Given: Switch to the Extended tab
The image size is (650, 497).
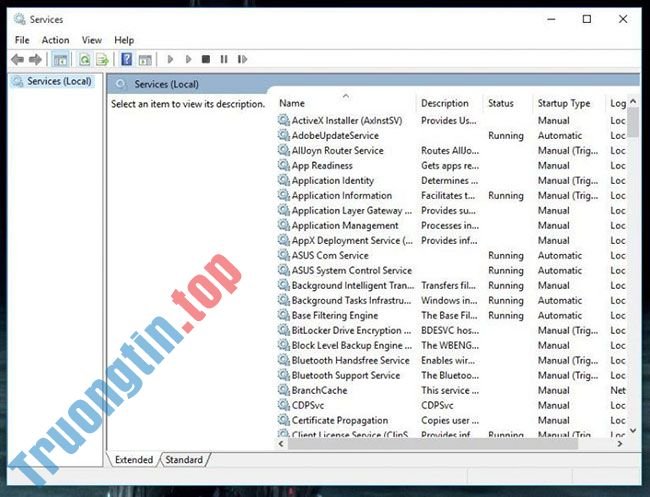Looking at the screenshot, I should [x=134, y=460].
